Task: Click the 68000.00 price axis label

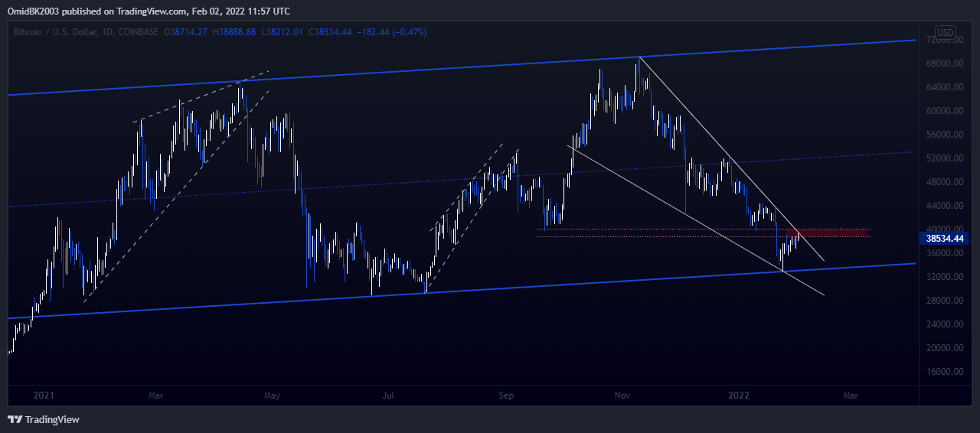Action: tap(946, 63)
